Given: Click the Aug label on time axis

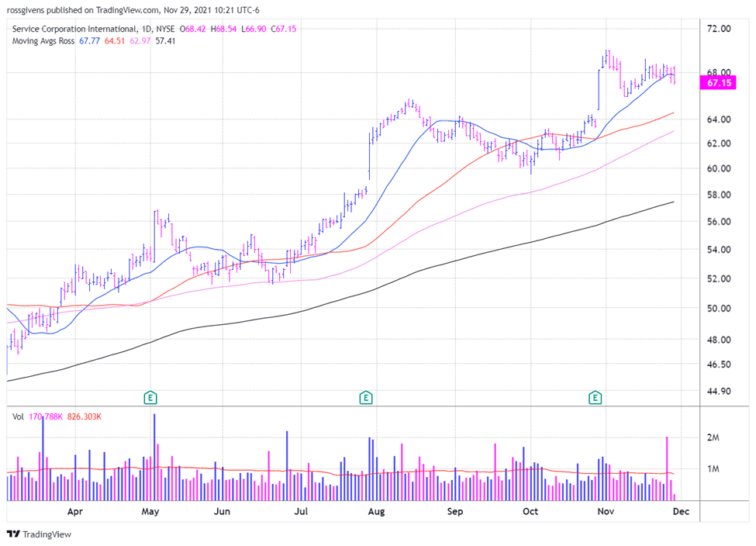Looking at the screenshot, I should click(376, 512).
